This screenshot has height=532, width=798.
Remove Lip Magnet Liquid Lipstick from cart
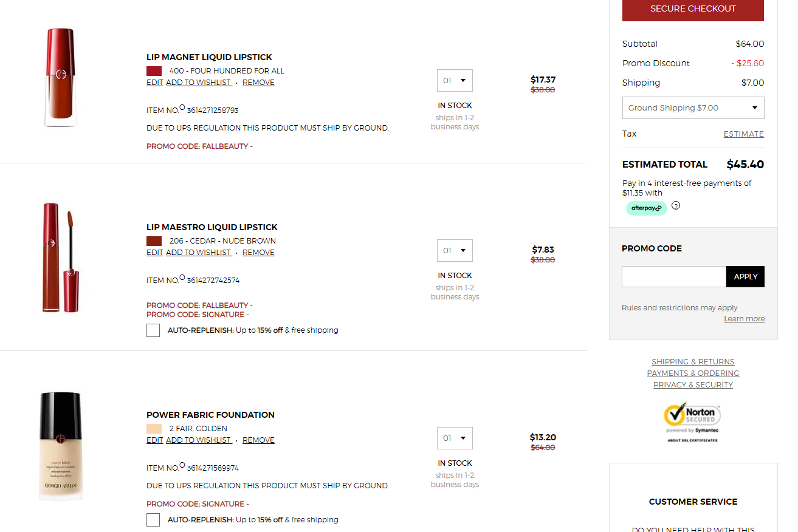[x=258, y=83]
